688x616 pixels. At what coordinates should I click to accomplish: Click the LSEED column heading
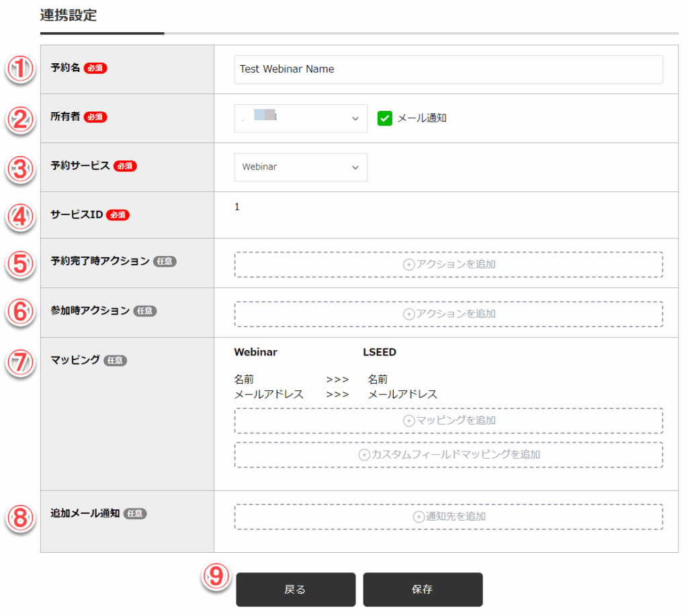(380, 352)
